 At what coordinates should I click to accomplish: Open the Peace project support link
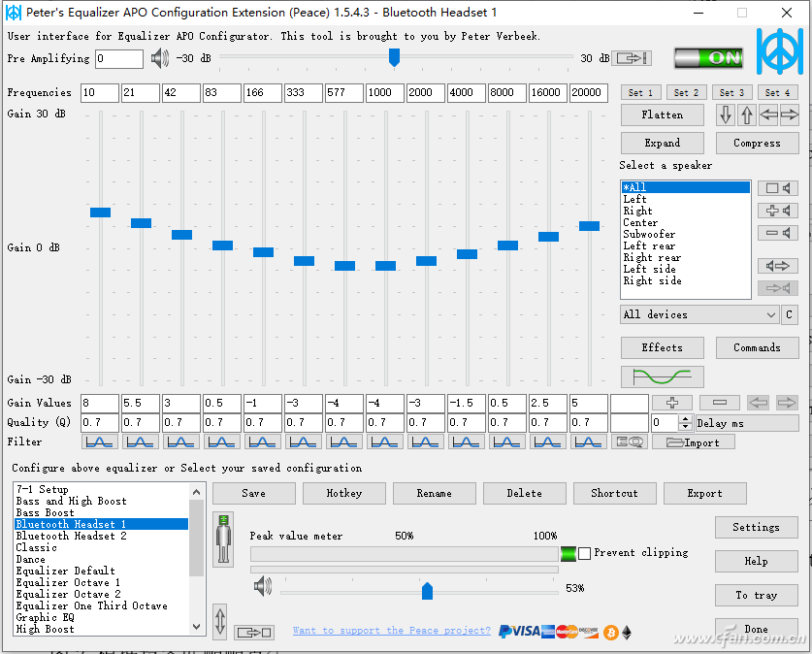(x=392, y=631)
